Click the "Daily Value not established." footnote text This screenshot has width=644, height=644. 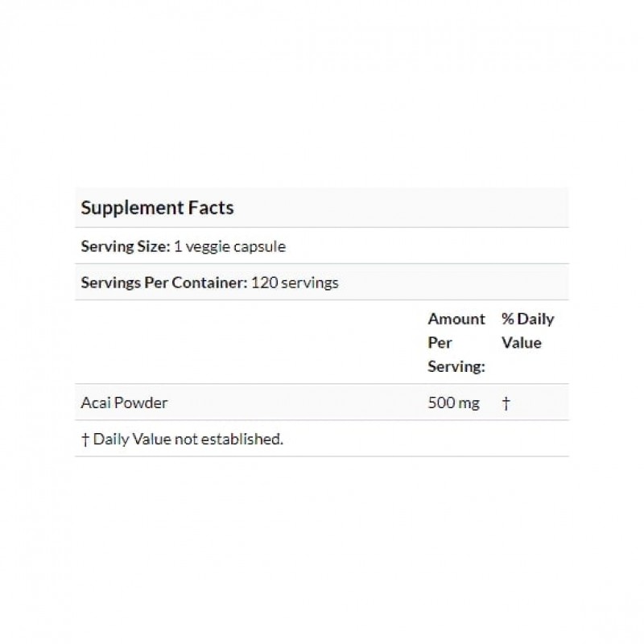coord(188,439)
